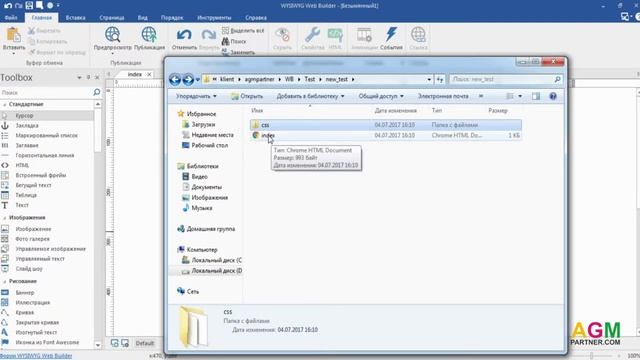Open the Общий доступ dropdown

381,96
